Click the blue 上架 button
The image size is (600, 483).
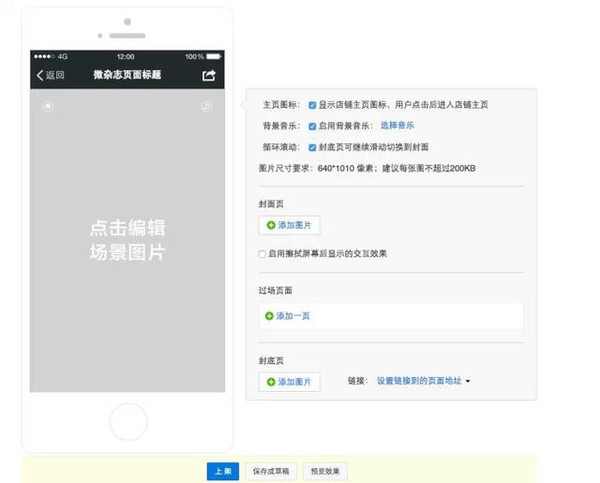click(223, 471)
